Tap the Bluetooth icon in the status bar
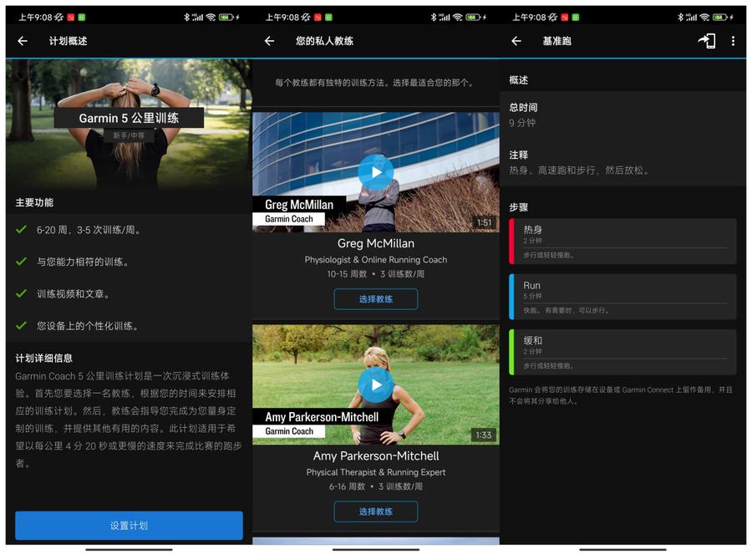Screen dimensions: 752x560 point(683,16)
